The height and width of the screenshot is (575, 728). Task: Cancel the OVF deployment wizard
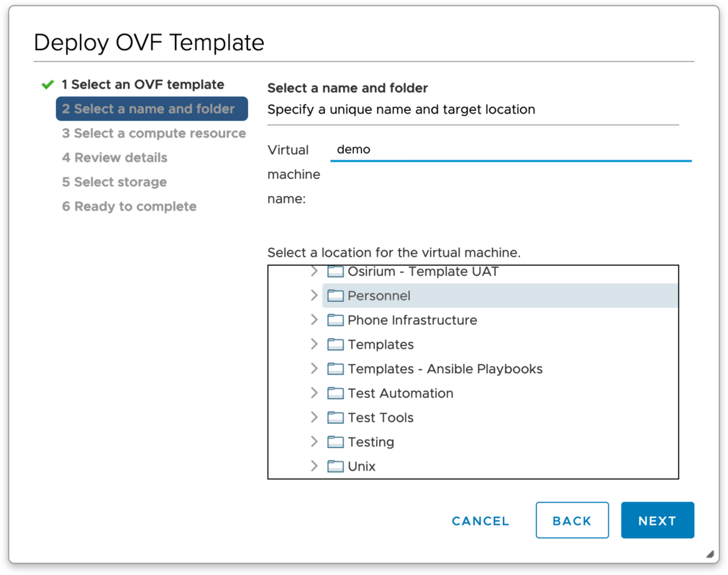480,521
